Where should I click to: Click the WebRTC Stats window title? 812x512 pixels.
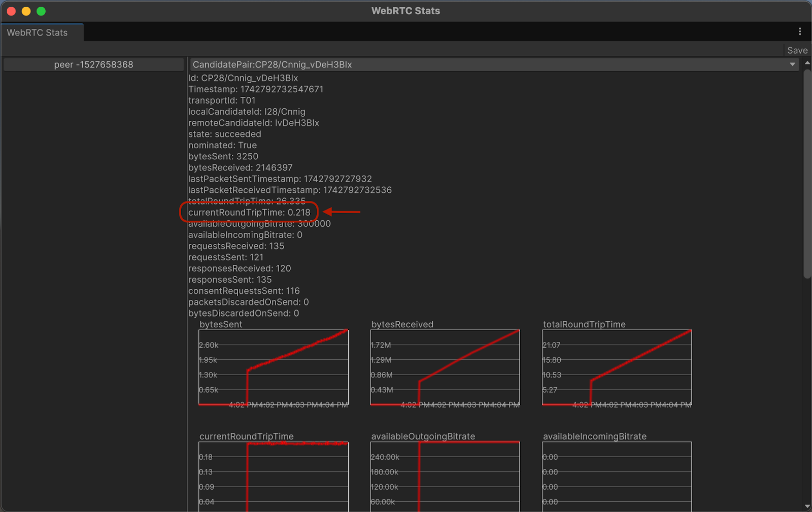coord(405,11)
